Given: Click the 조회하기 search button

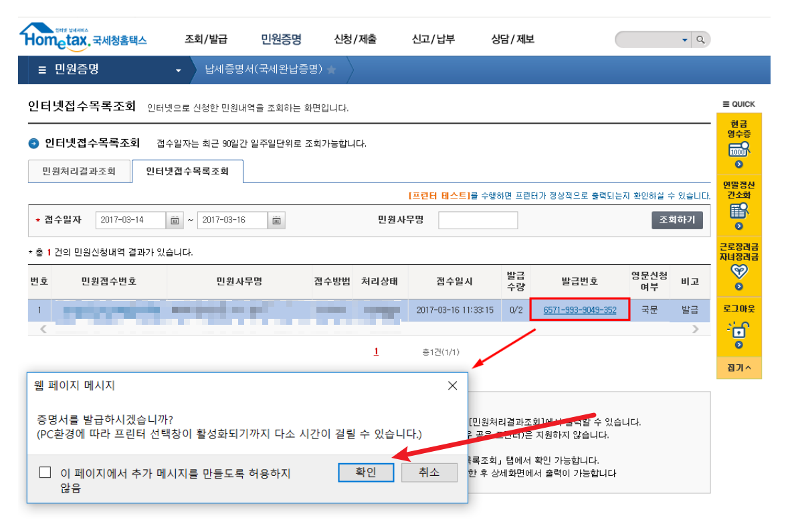Looking at the screenshot, I should [x=677, y=220].
